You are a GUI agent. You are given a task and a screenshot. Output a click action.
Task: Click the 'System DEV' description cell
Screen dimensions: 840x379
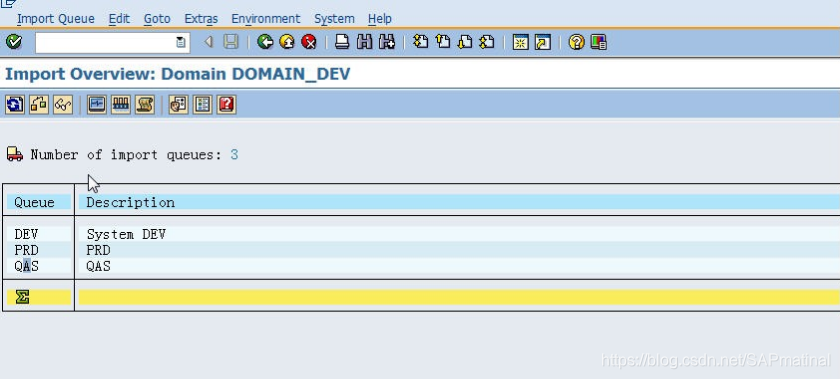126,234
